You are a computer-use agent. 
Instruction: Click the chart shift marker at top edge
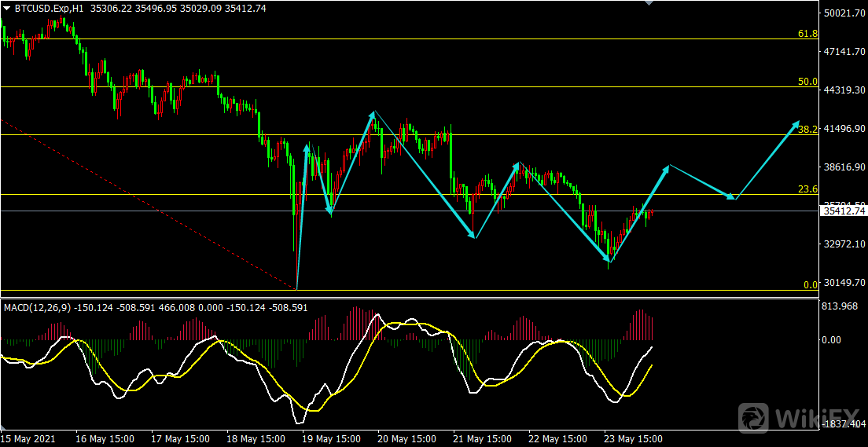[648, 3]
